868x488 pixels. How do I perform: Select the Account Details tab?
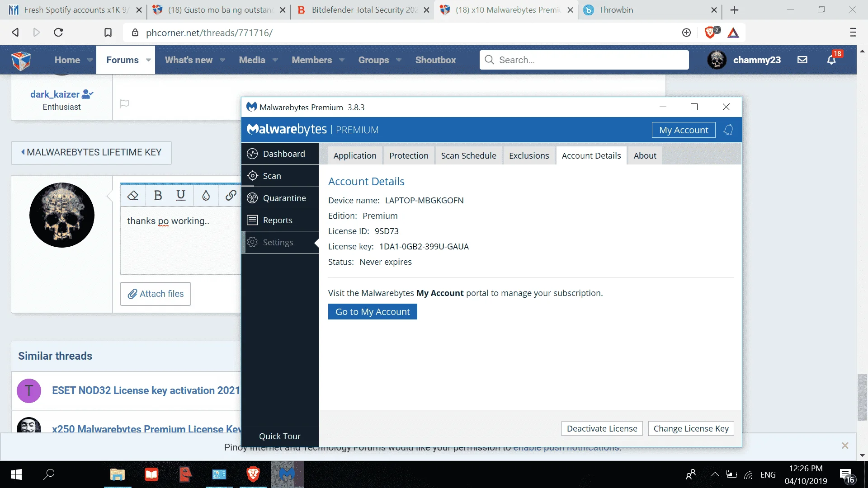tap(591, 155)
